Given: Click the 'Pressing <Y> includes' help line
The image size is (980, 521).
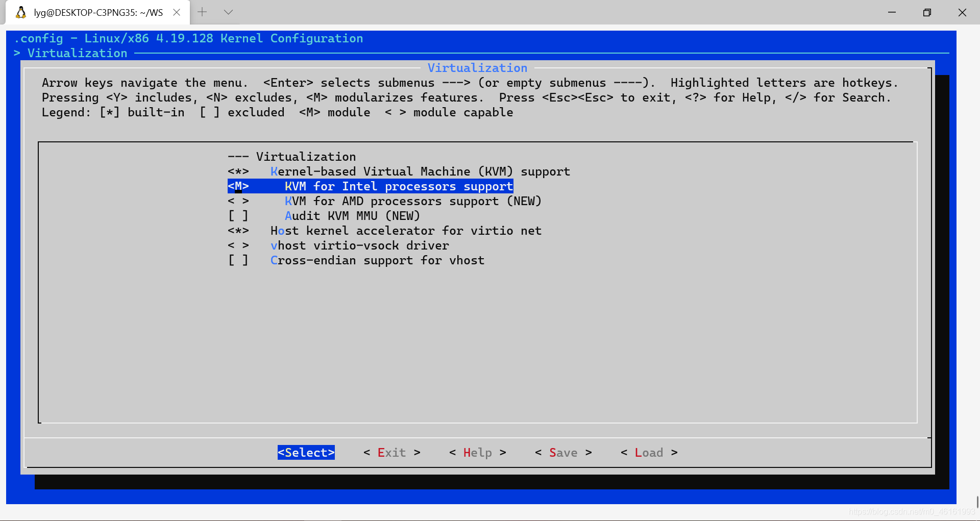Looking at the screenshot, I should click(x=467, y=97).
